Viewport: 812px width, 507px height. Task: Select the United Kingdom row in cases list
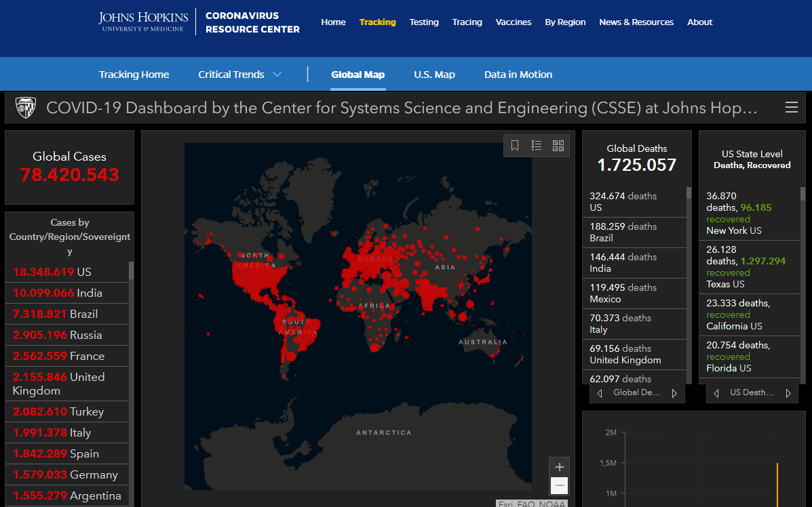pyautogui.click(x=66, y=384)
